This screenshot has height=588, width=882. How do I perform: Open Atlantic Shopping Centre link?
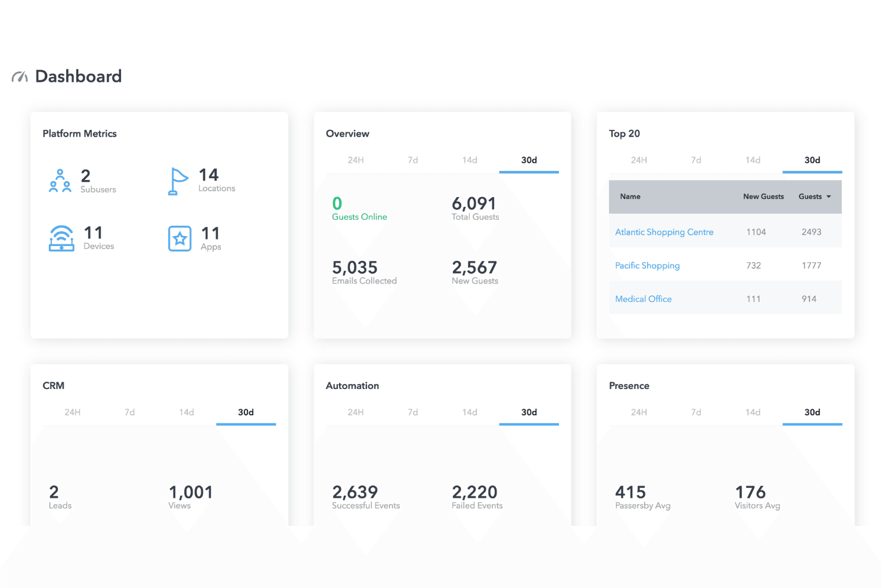coord(664,232)
